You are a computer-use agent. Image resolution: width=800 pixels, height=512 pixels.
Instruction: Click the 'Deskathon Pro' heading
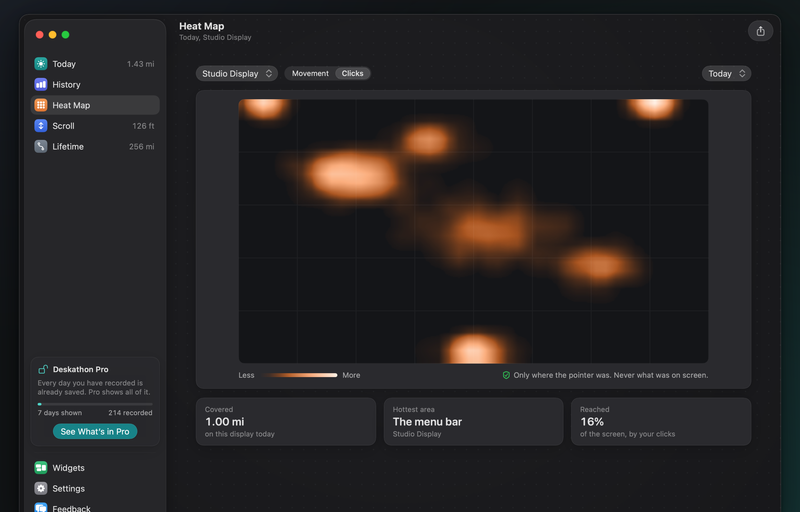pos(81,369)
